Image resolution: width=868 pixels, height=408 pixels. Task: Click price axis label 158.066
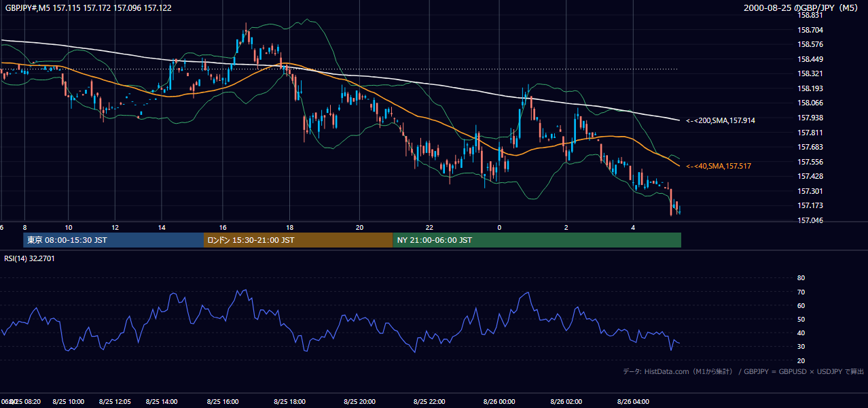click(x=810, y=103)
